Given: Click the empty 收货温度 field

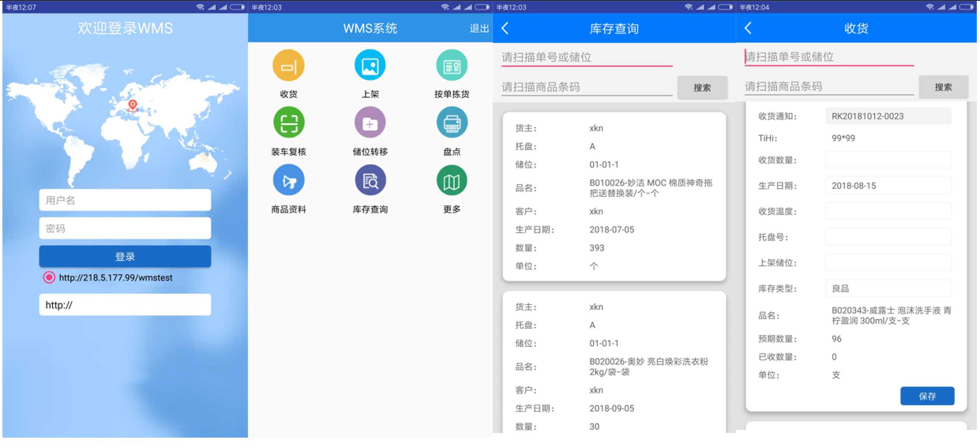Looking at the screenshot, I should 888,211.
